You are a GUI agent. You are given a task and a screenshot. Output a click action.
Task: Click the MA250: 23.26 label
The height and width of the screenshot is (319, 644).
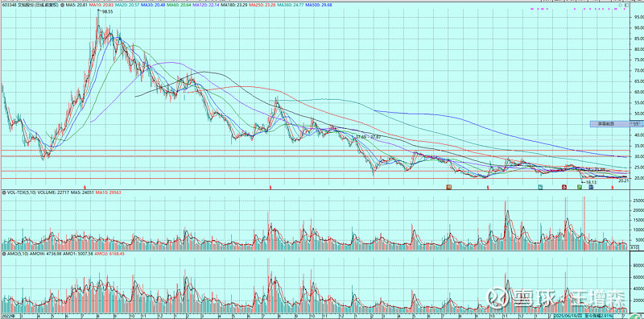[x=262, y=5]
